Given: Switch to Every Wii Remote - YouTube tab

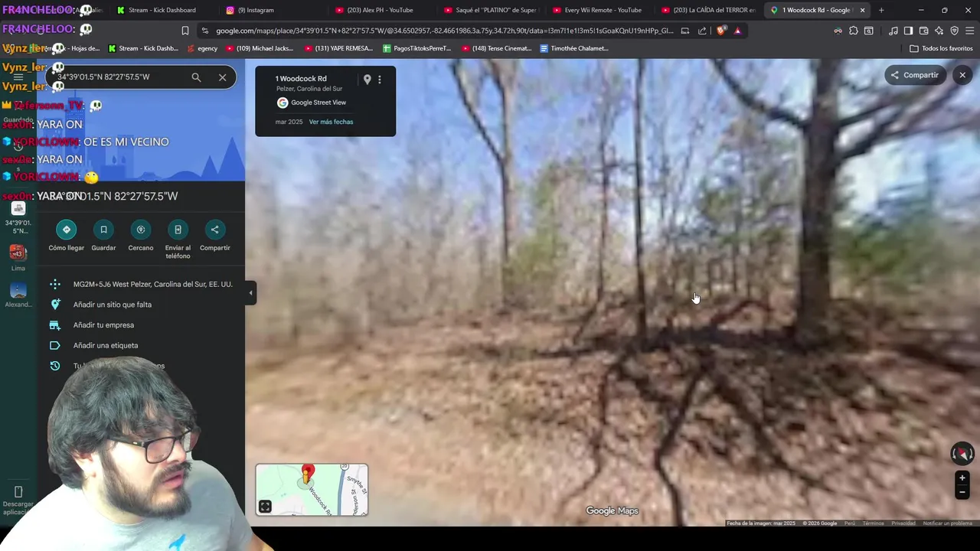Looking at the screenshot, I should click(603, 10).
